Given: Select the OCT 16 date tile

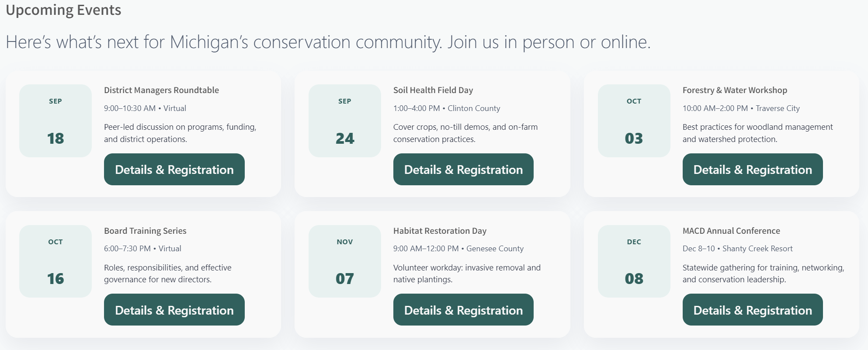Looking at the screenshot, I should 56,261.
